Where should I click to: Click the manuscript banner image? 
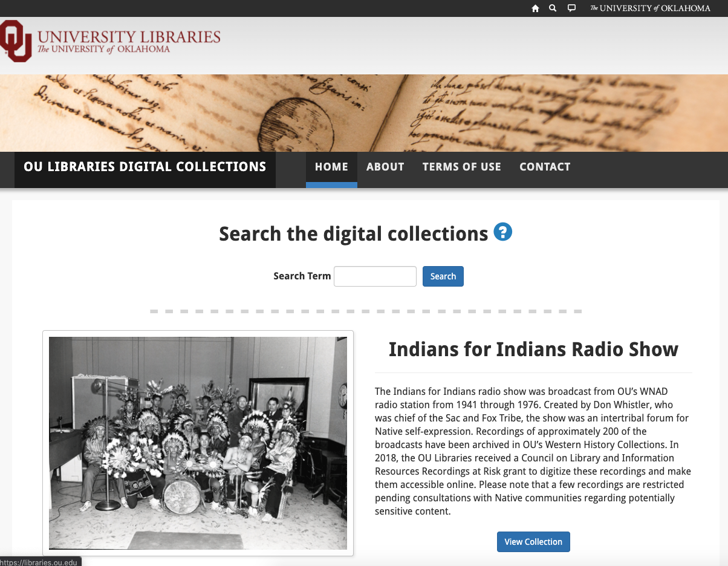pyautogui.click(x=364, y=113)
